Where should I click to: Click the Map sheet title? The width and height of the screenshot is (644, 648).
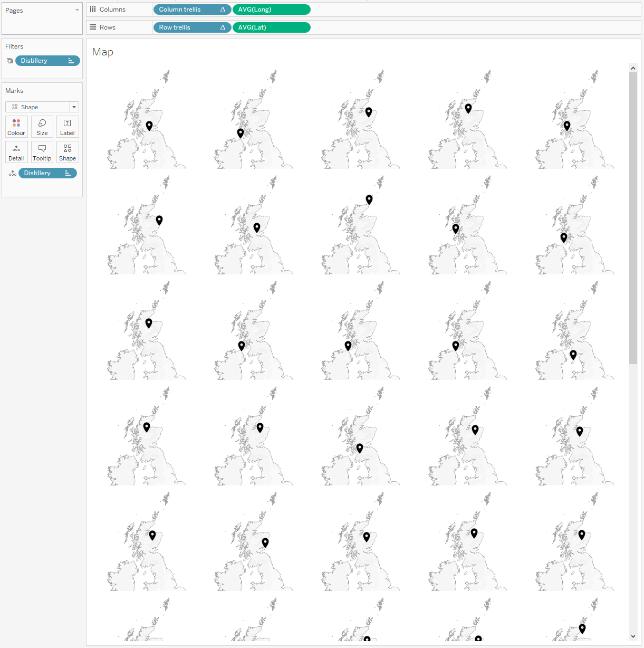[103, 52]
